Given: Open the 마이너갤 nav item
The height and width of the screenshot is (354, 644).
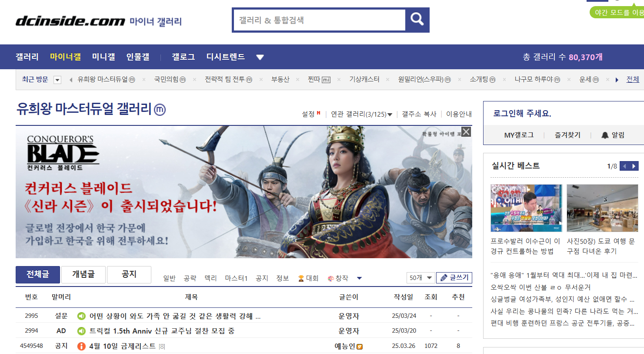Looking at the screenshot, I should pos(65,57).
